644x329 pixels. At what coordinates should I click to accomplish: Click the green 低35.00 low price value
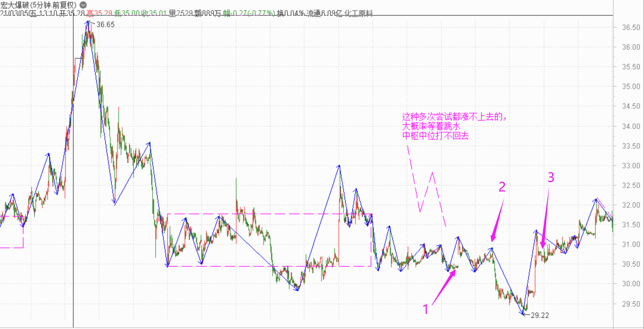click(127, 14)
